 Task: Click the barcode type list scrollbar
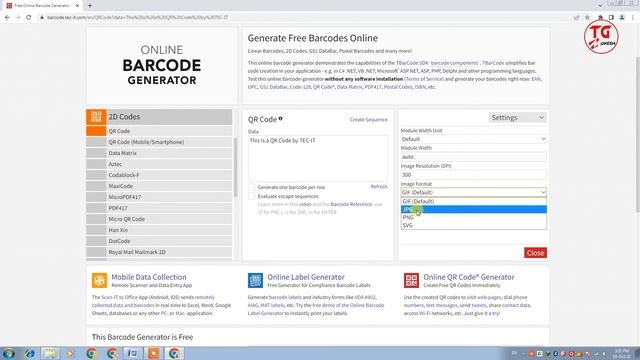[x=235, y=167]
